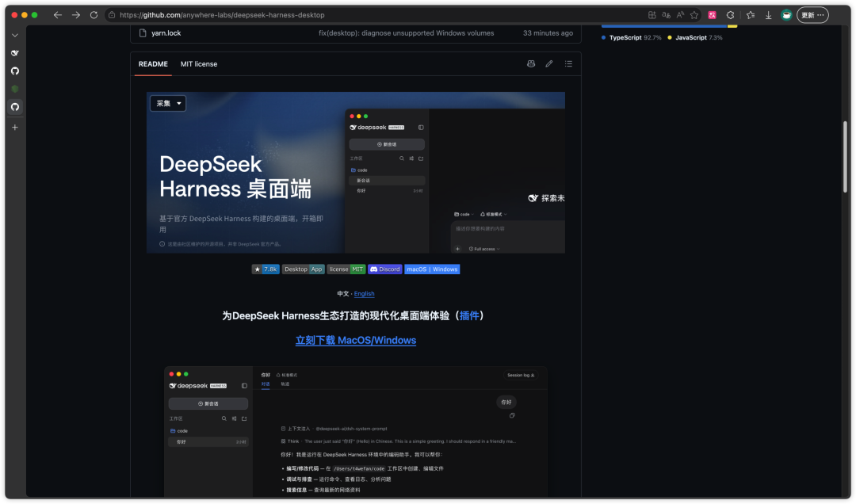Click the JavaScript 7.3% language entry
The width and height of the screenshot is (856, 504).
(x=695, y=38)
